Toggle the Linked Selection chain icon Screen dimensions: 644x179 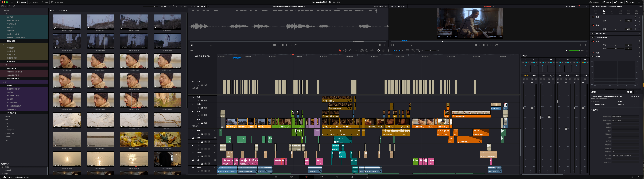383,50
